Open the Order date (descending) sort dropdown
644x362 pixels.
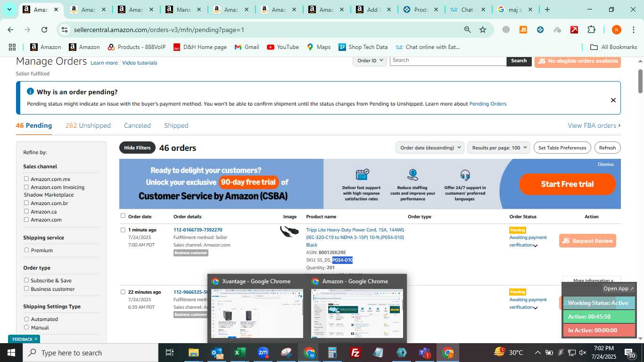point(430,148)
